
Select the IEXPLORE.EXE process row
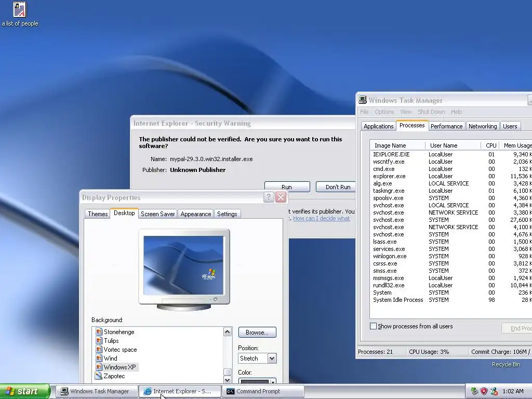451,154
